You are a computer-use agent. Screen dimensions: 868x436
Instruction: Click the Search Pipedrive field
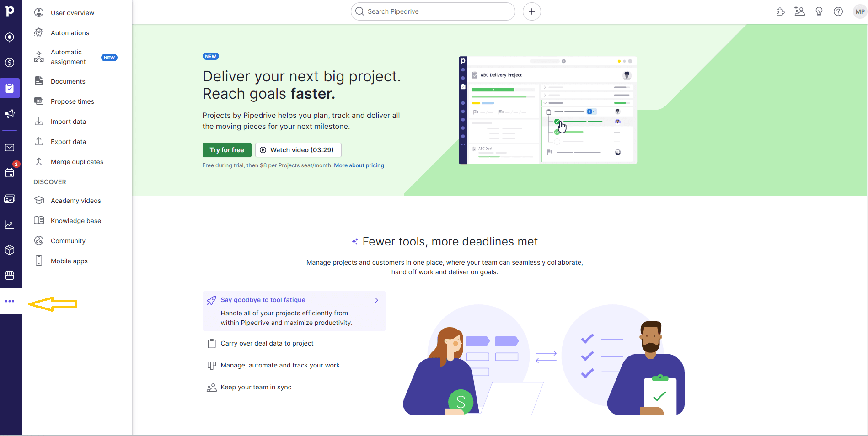click(x=433, y=11)
